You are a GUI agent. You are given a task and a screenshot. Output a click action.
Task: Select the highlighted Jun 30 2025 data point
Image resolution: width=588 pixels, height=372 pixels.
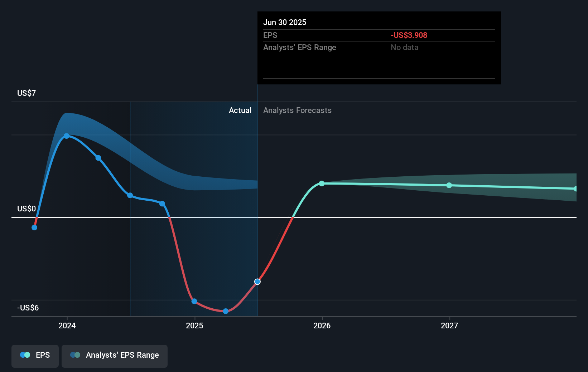point(257,282)
